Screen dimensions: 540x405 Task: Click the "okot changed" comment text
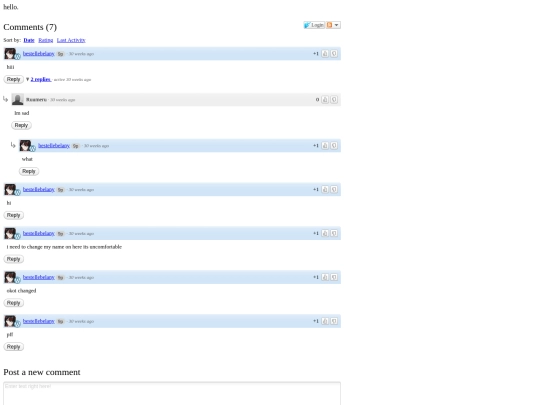(x=21, y=291)
